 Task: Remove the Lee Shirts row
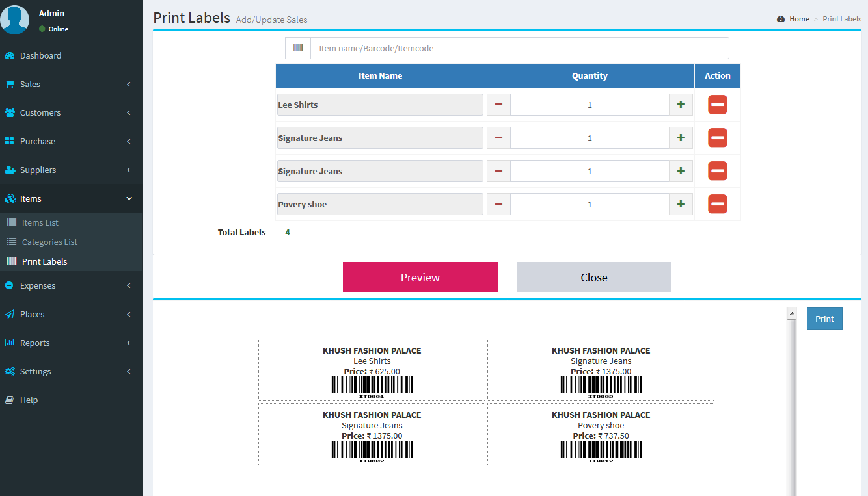point(718,105)
